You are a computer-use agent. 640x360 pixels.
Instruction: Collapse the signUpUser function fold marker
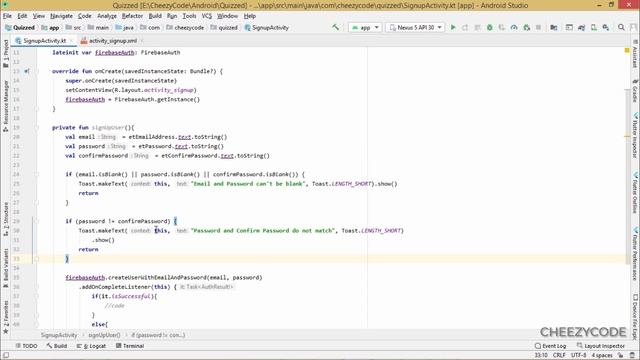pyautogui.click(x=36, y=127)
